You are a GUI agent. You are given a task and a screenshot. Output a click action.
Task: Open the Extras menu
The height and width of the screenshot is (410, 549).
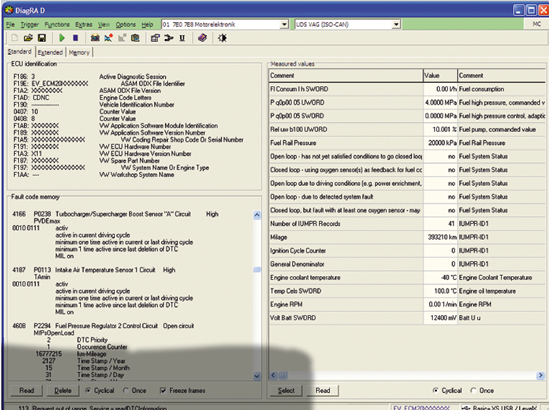coord(84,25)
